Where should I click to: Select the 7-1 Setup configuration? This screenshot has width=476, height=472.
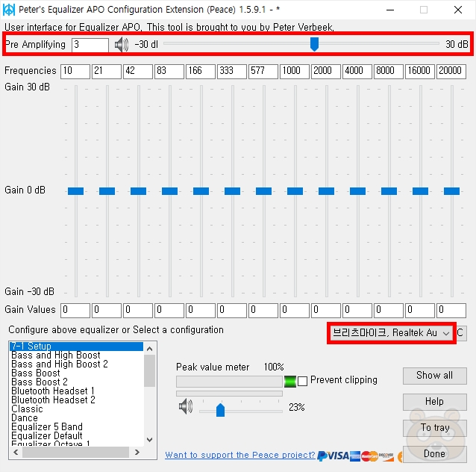click(x=76, y=347)
